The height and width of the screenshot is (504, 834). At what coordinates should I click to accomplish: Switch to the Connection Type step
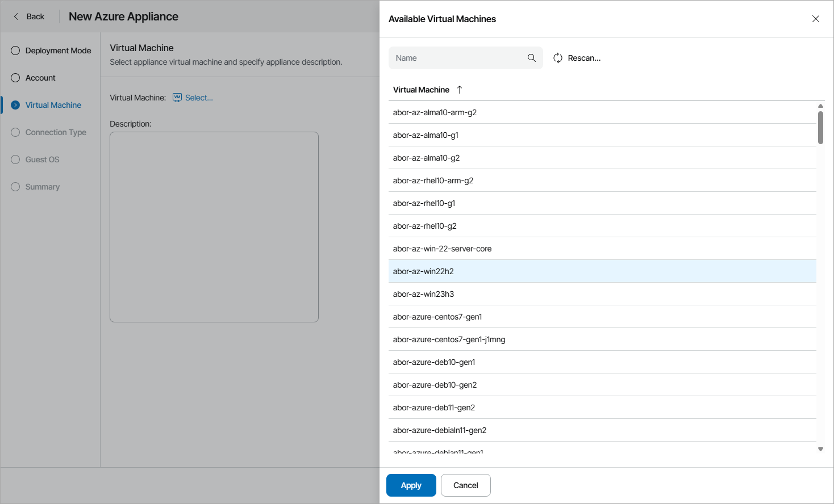pyautogui.click(x=15, y=132)
